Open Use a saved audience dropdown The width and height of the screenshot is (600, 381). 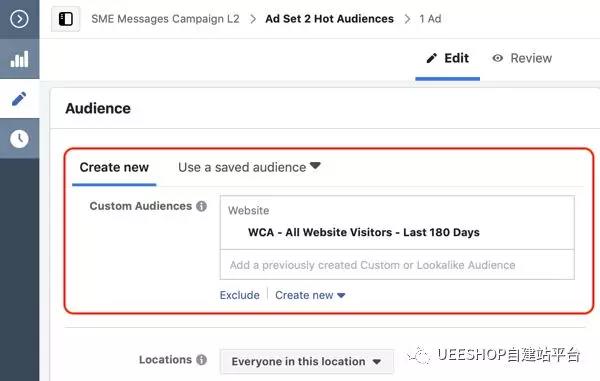249,167
